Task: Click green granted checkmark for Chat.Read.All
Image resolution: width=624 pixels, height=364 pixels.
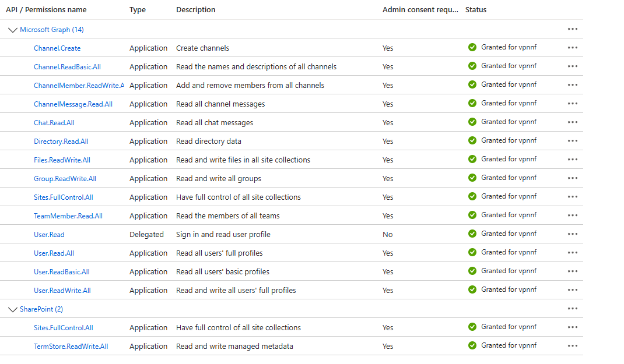Action: (472, 122)
